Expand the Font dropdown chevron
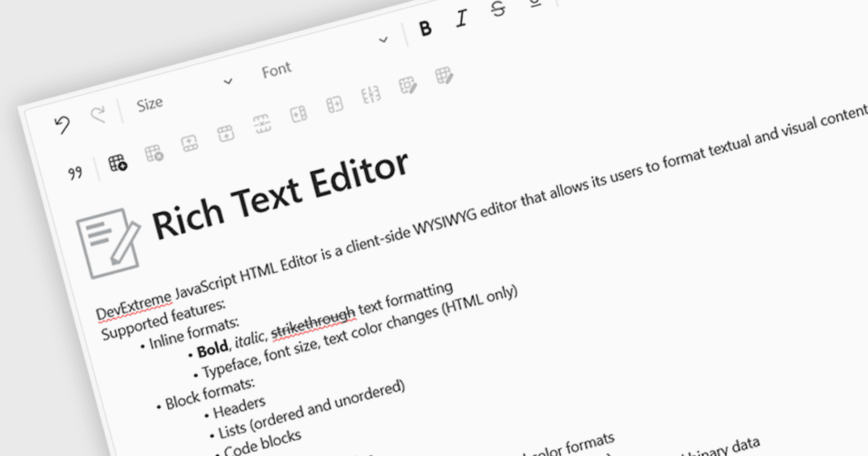The image size is (868, 456). click(383, 40)
